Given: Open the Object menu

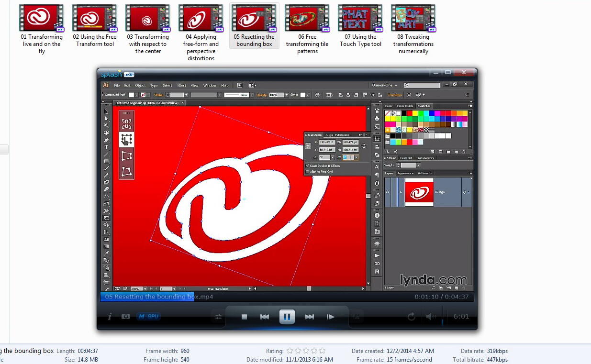Looking at the screenshot, I should pyautogui.click(x=140, y=85).
